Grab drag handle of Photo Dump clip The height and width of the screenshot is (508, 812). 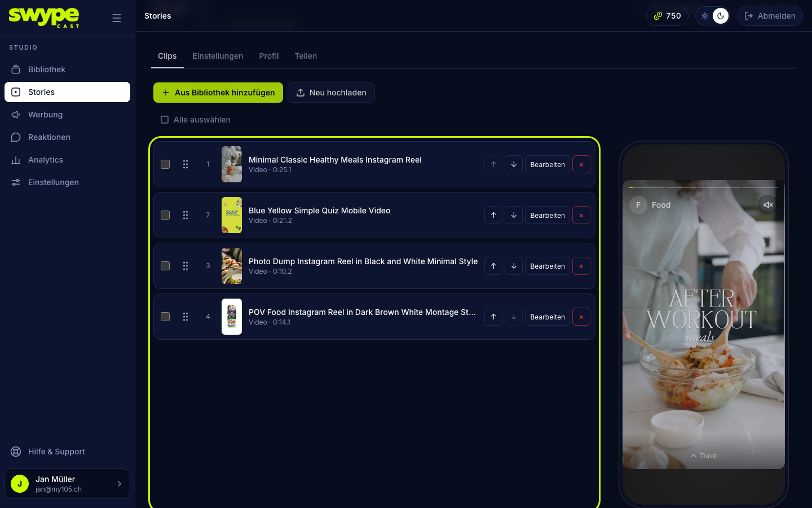click(186, 266)
